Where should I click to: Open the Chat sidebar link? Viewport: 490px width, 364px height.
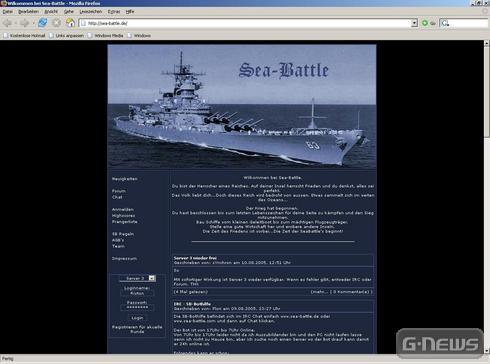pyautogui.click(x=117, y=197)
